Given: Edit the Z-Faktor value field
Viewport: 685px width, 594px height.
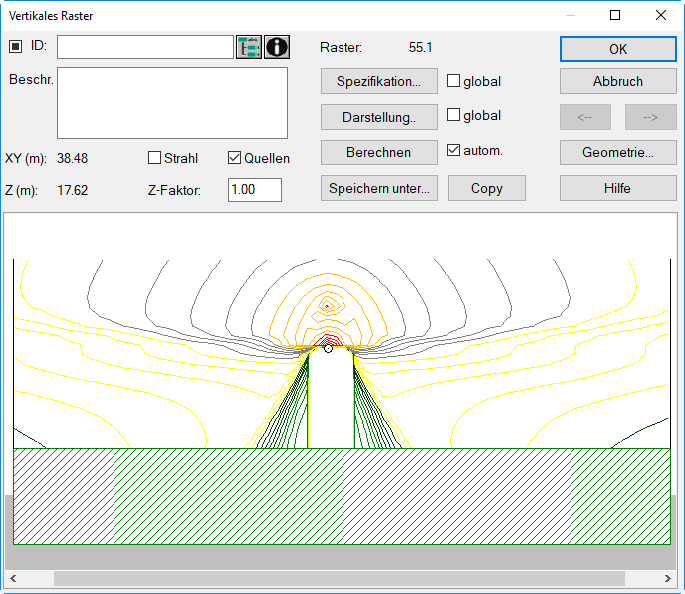Looking at the screenshot, I should pos(255,190).
